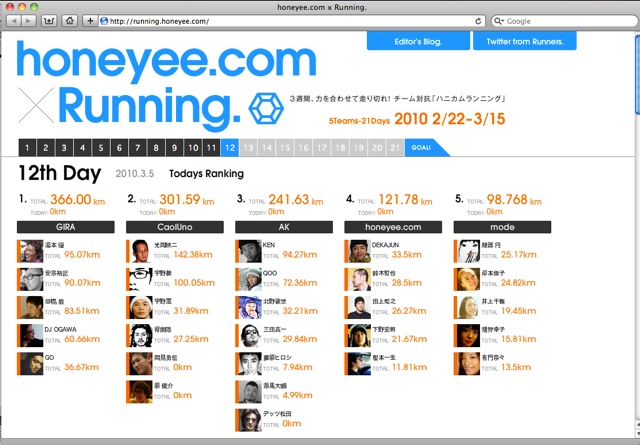Select the greyed day 21 tab

(x=395, y=148)
